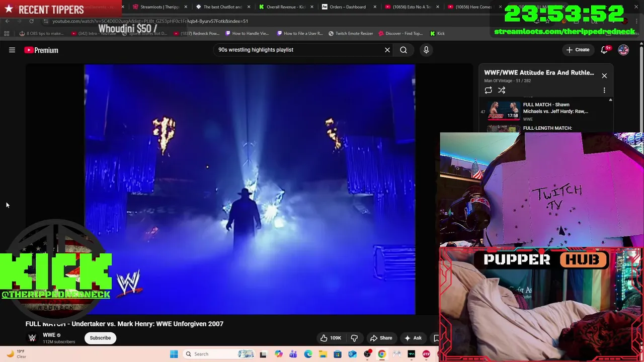Like the video with thumbs-up 109K
The image size is (644, 362).
(331, 338)
